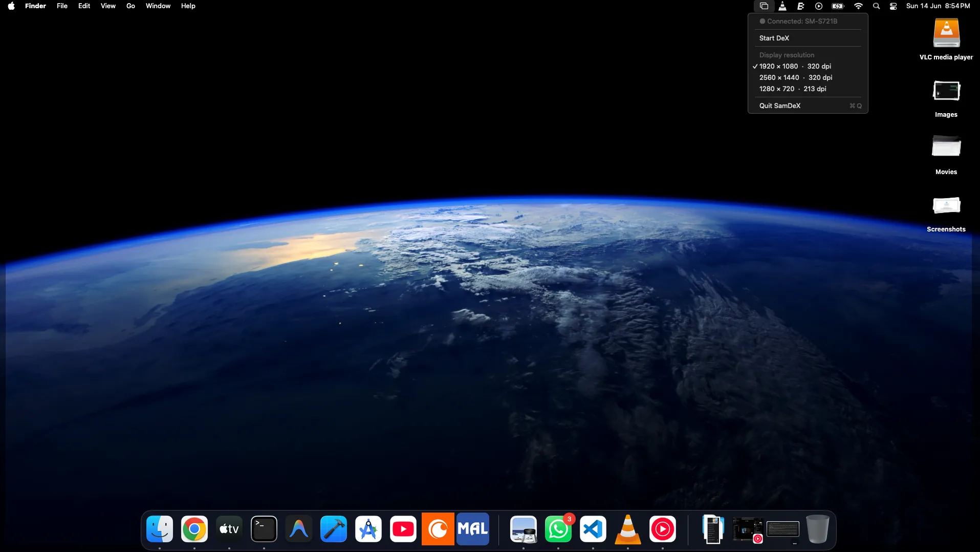This screenshot has width=980, height=552.
Task: Restore the minimized wide black window
Action: point(783,529)
